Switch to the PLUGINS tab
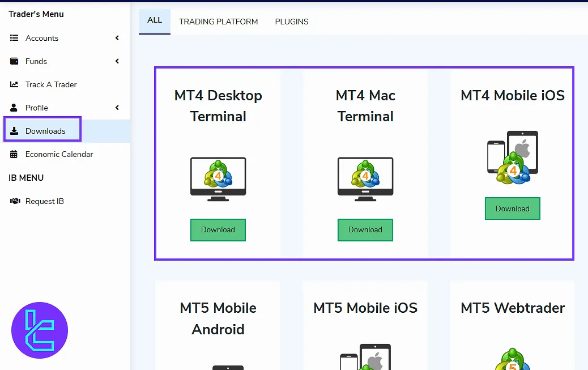588x370 pixels. (x=292, y=22)
